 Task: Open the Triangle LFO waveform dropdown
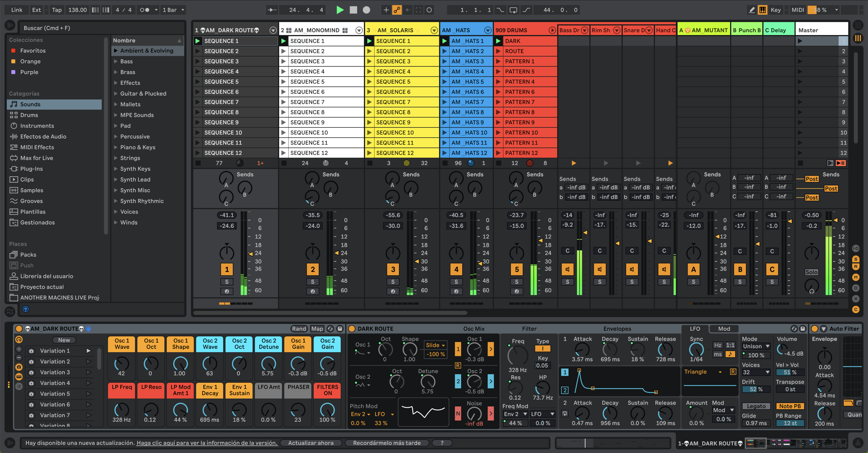tap(703, 372)
